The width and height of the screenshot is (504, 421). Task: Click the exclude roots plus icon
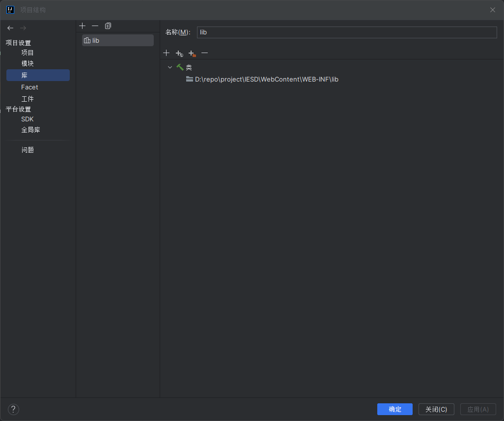coord(192,53)
